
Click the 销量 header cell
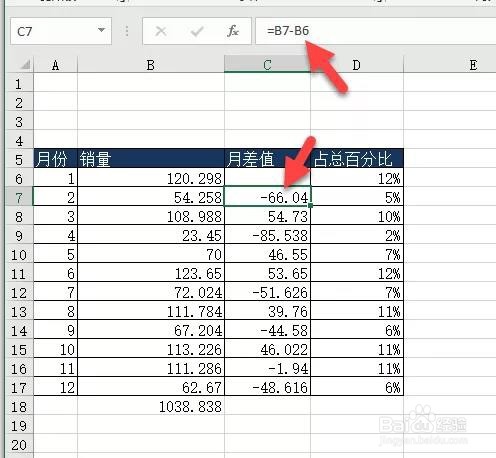(151, 158)
